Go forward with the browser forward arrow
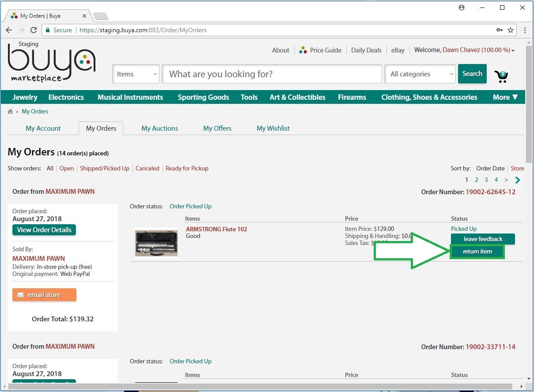534x392 pixels. pyautogui.click(x=21, y=30)
